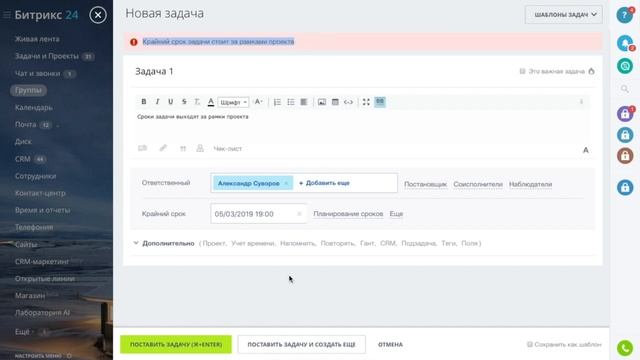Open the Шрифт font dropdown

(233, 102)
